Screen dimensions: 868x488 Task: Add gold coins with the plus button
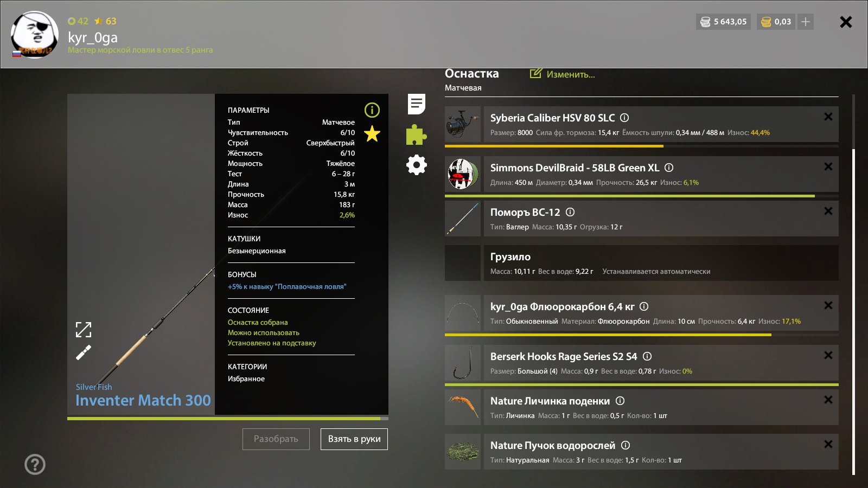pos(806,22)
